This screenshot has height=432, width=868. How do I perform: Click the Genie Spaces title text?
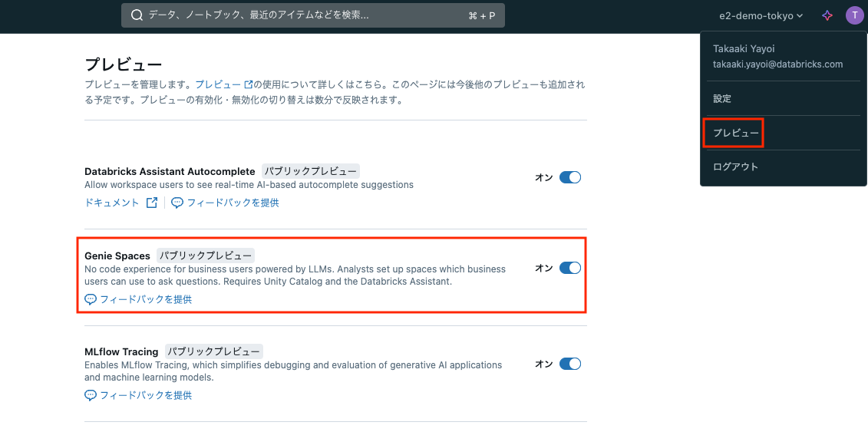click(117, 256)
